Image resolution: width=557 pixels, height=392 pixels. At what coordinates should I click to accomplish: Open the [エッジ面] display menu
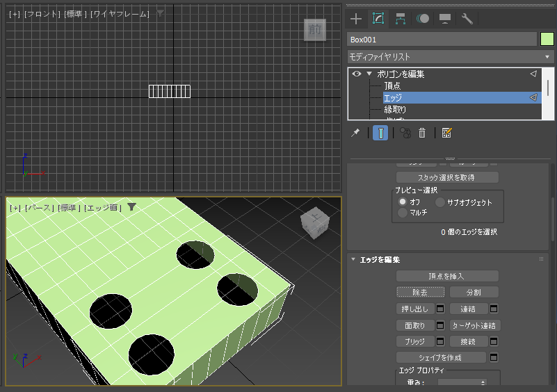(103, 208)
